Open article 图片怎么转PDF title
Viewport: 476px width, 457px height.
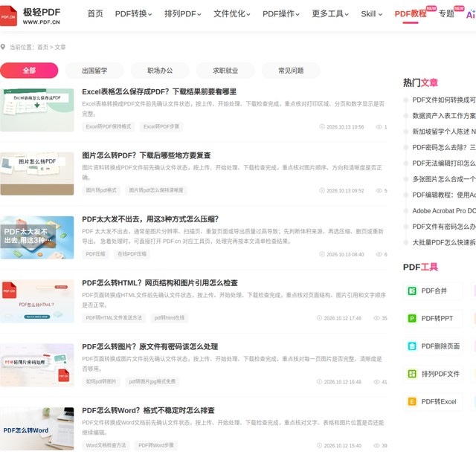147,155
